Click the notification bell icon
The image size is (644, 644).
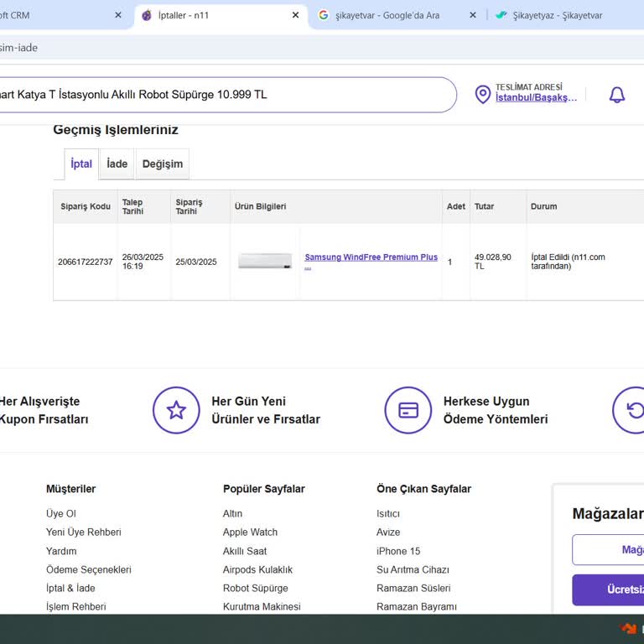616,95
